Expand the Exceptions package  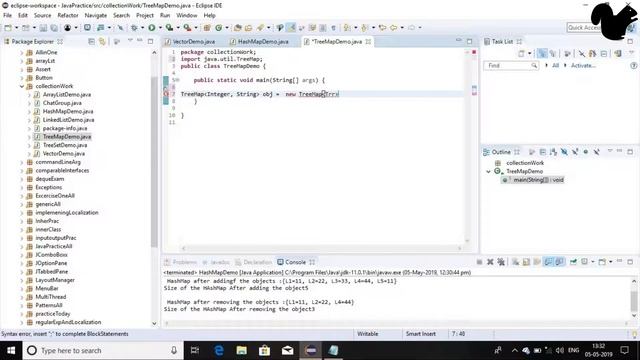tap(22, 187)
